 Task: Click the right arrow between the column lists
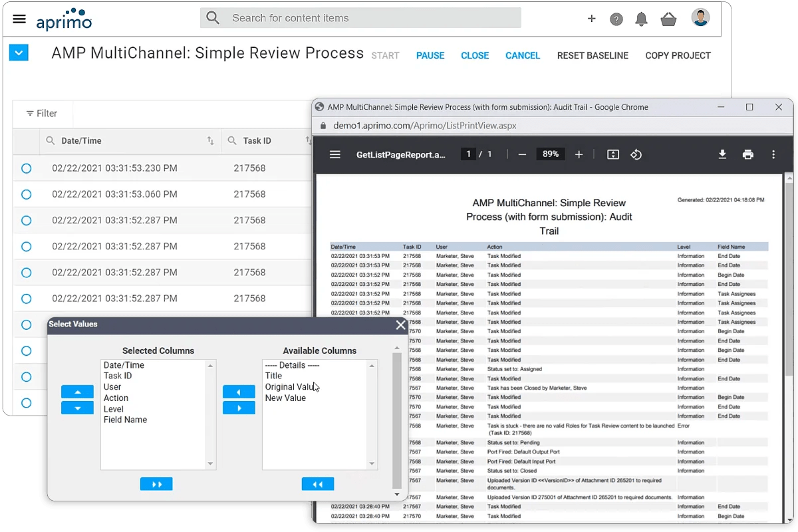[x=239, y=408]
